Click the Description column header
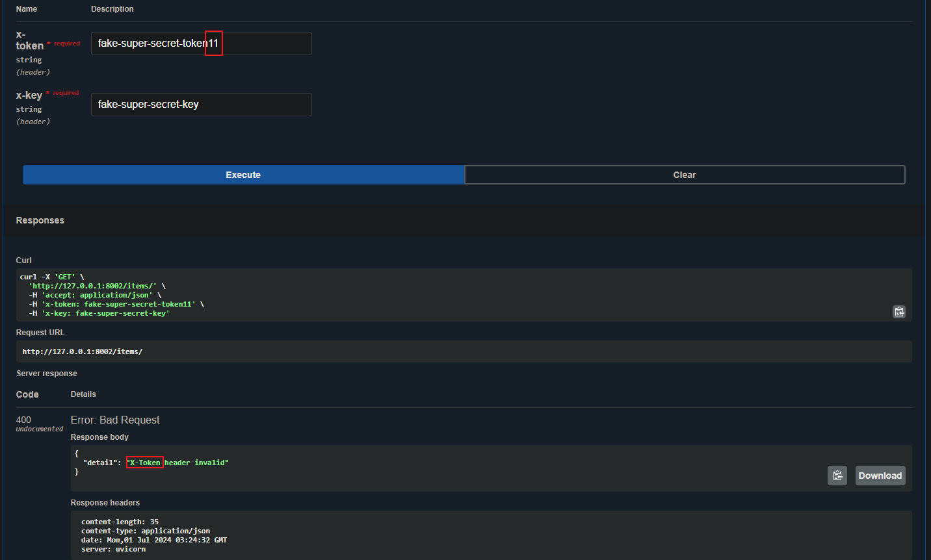This screenshot has width=931, height=560. (x=112, y=9)
